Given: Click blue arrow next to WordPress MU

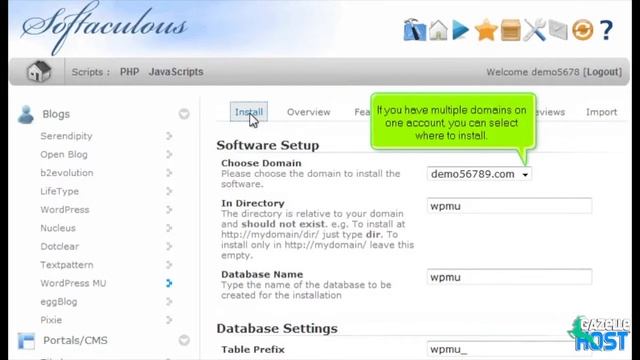Looking at the screenshot, I should click(169, 283).
